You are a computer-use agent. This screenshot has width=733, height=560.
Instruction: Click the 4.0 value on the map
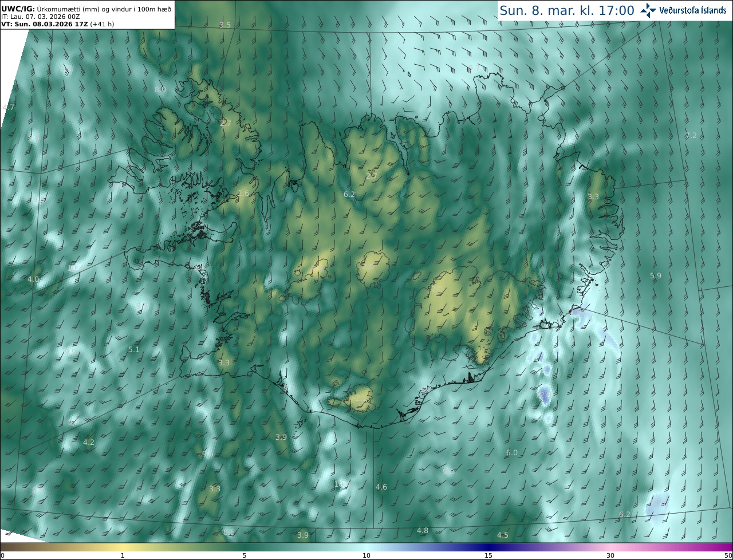tap(33, 279)
